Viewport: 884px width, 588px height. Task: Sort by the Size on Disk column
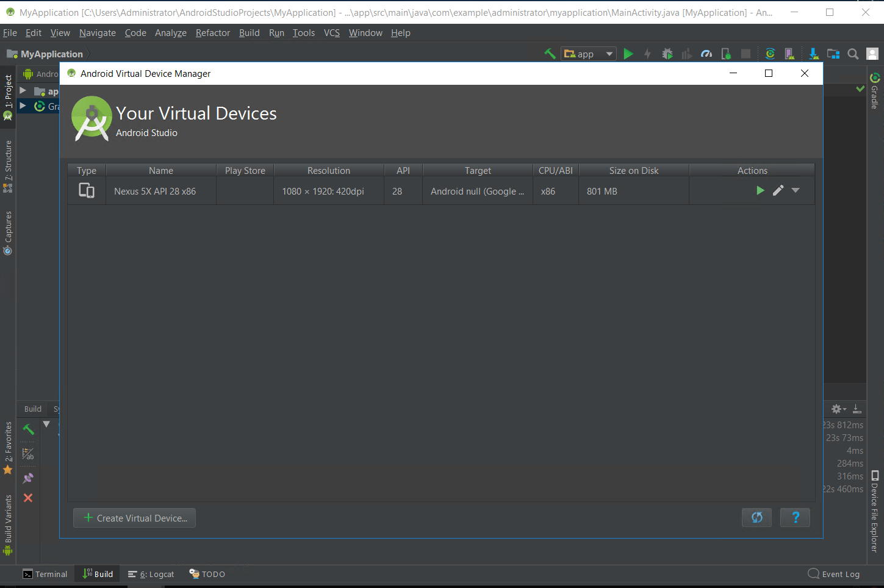tap(634, 171)
